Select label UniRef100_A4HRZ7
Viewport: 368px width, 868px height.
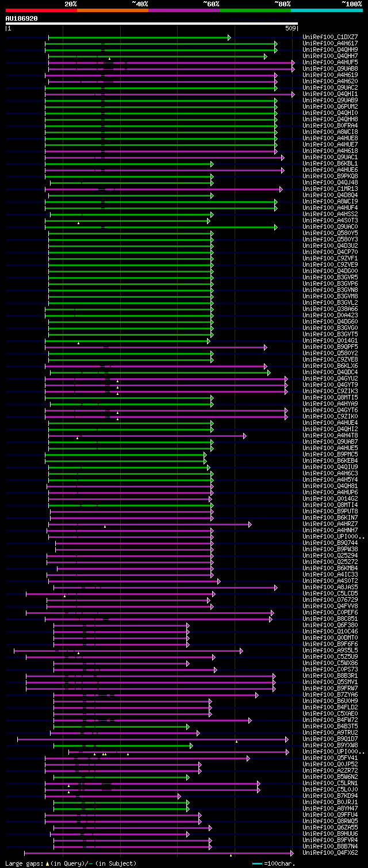coord(330,524)
